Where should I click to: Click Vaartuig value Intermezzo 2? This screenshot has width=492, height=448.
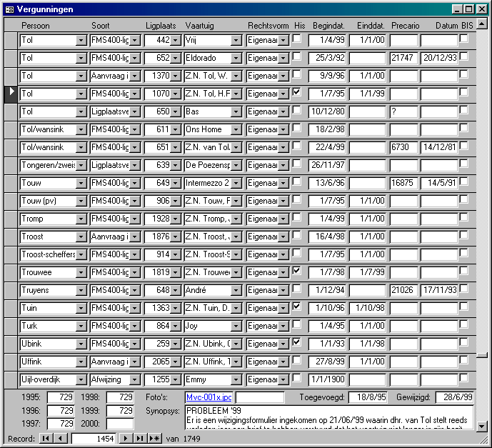pyautogui.click(x=208, y=184)
